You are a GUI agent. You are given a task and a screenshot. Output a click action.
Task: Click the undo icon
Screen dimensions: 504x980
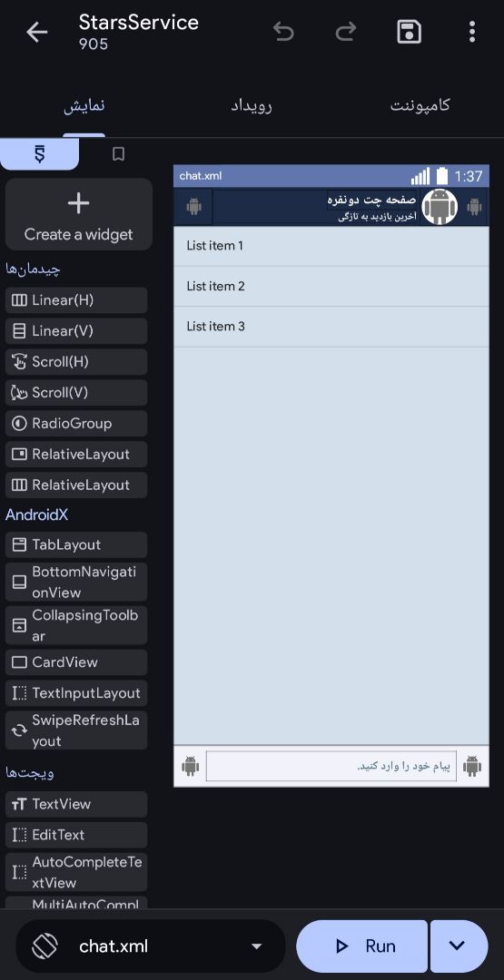[283, 32]
